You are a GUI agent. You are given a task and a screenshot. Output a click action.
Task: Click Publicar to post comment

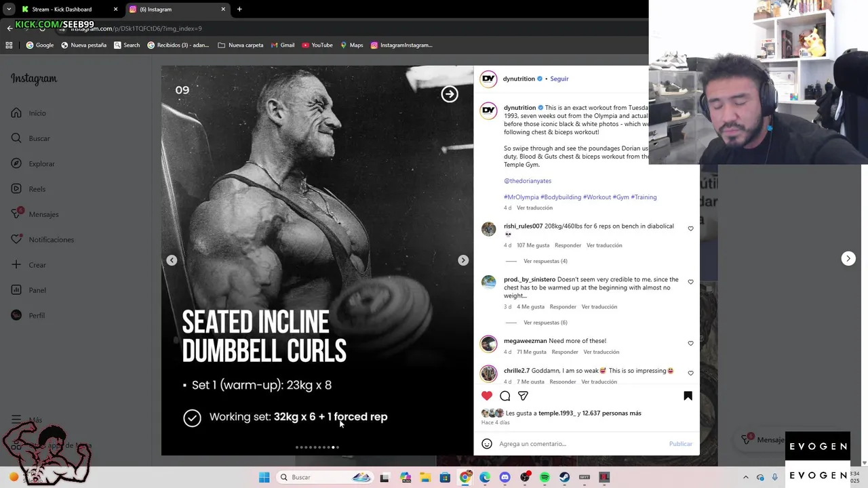pyautogui.click(x=680, y=444)
